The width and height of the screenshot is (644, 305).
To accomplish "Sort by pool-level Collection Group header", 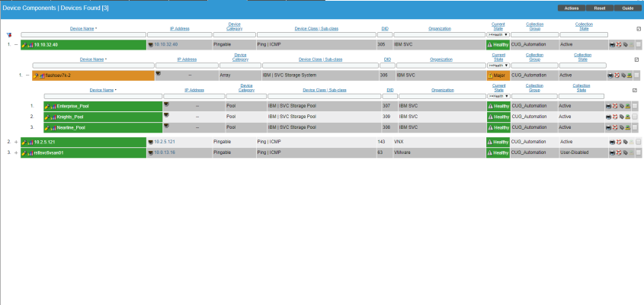I will (534, 88).
